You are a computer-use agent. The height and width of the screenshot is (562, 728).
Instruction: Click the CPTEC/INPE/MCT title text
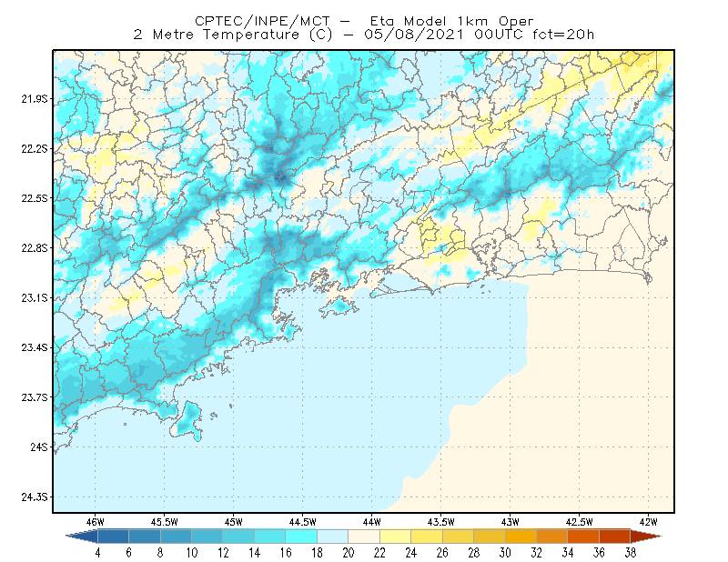[x=262, y=21]
